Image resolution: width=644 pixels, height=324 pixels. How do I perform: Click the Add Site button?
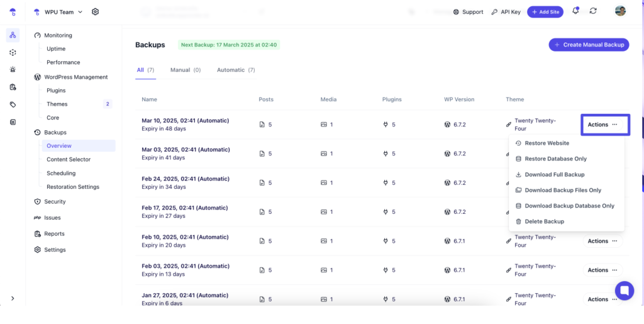coord(545,11)
